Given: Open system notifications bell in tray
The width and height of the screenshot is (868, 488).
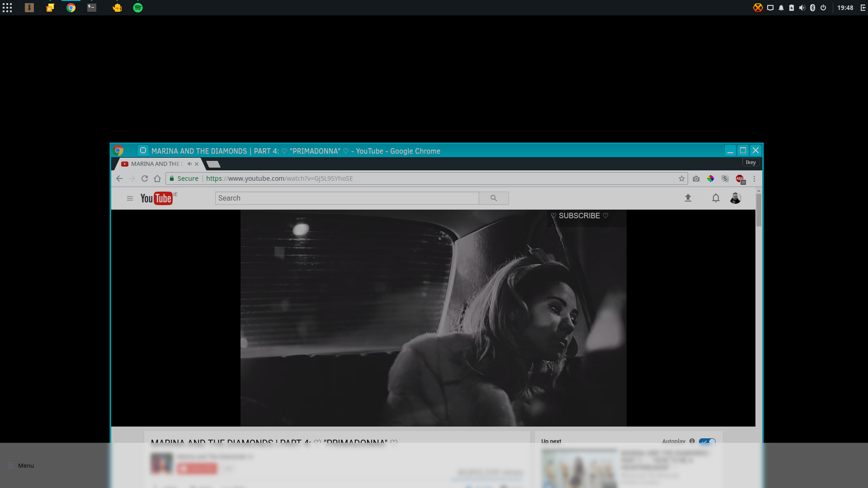Looking at the screenshot, I should (x=781, y=8).
